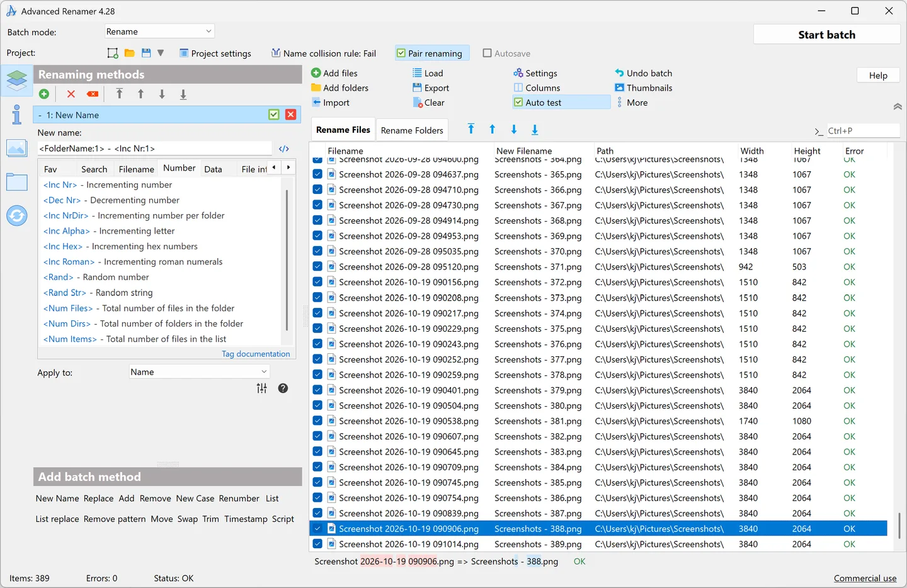Click the blue refresh sidebar icon
The image size is (907, 588).
click(x=16, y=216)
